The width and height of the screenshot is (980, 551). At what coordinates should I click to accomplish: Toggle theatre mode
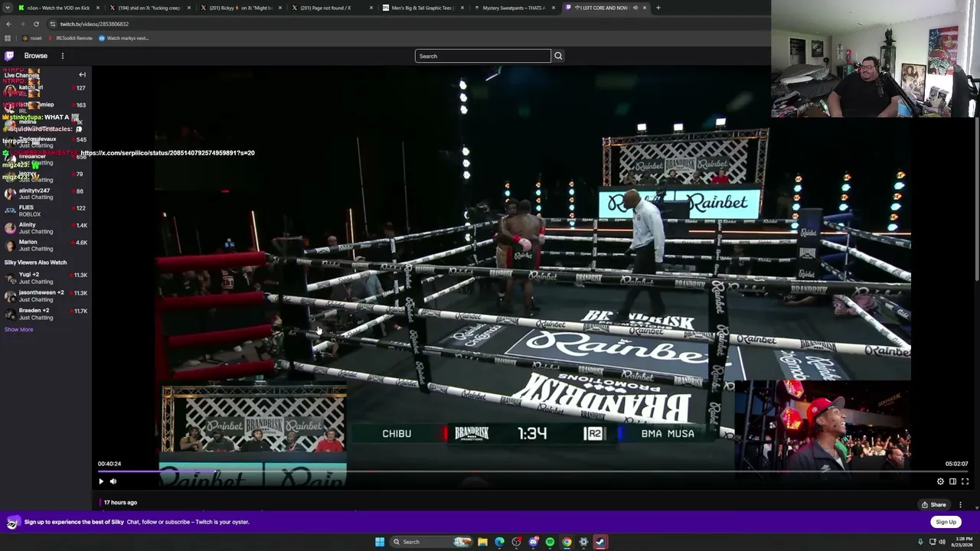point(952,481)
